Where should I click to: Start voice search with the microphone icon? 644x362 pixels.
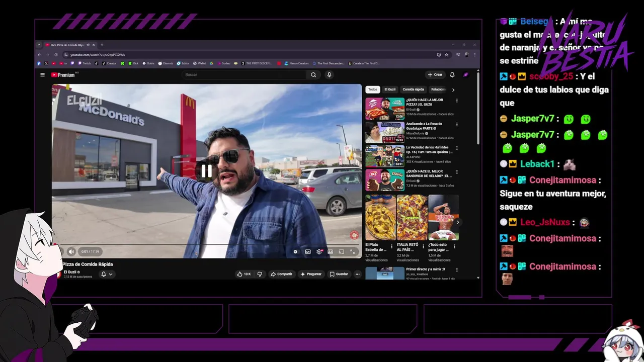point(329,75)
